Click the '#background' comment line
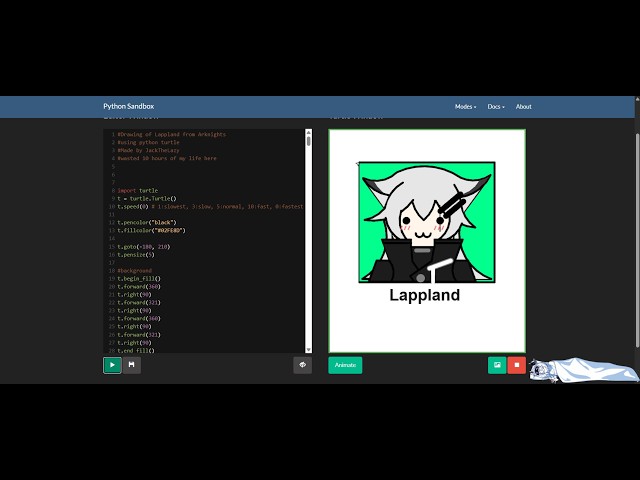 pyautogui.click(x=134, y=271)
